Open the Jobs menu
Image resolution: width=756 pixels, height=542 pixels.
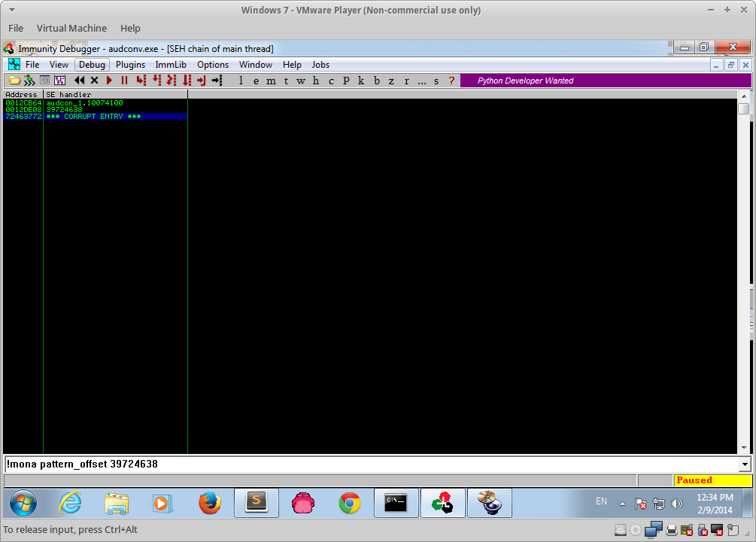click(x=320, y=65)
